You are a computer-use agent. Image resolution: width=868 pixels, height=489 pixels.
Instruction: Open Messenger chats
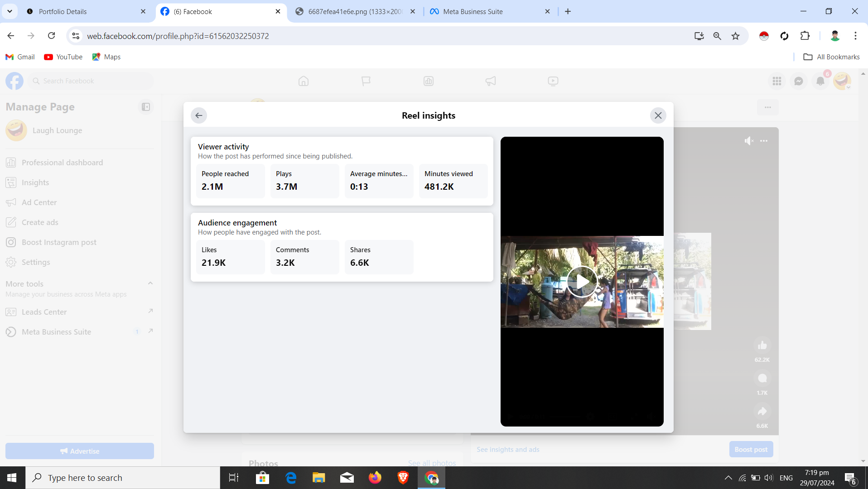coord(799,81)
